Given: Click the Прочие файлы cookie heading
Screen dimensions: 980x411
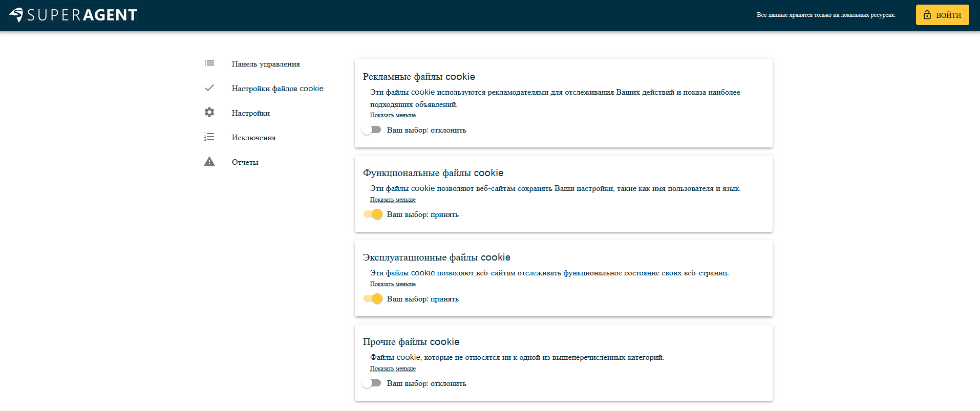Looking at the screenshot, I should coord(411,342).
